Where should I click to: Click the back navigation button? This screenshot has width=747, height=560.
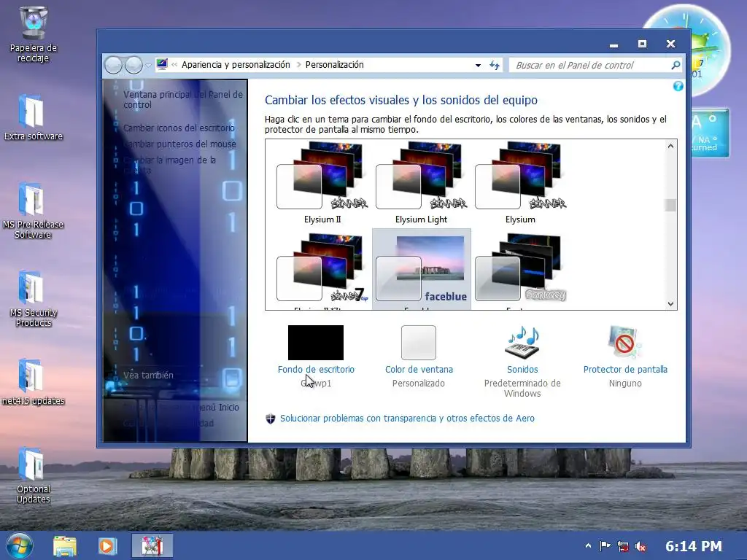pos(113,65)
